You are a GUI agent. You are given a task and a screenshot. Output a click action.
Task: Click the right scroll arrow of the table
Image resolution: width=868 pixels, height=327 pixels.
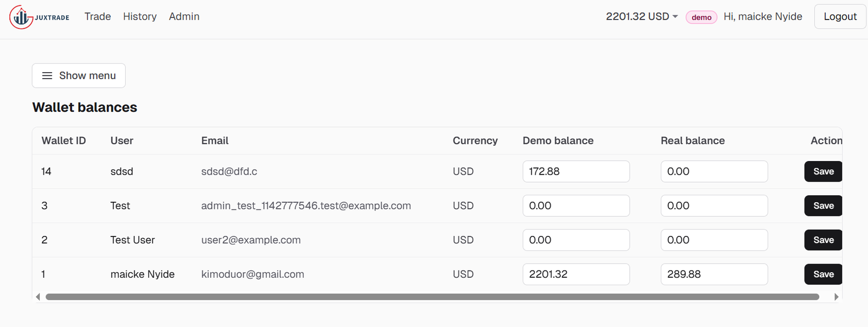pos(836,297)
